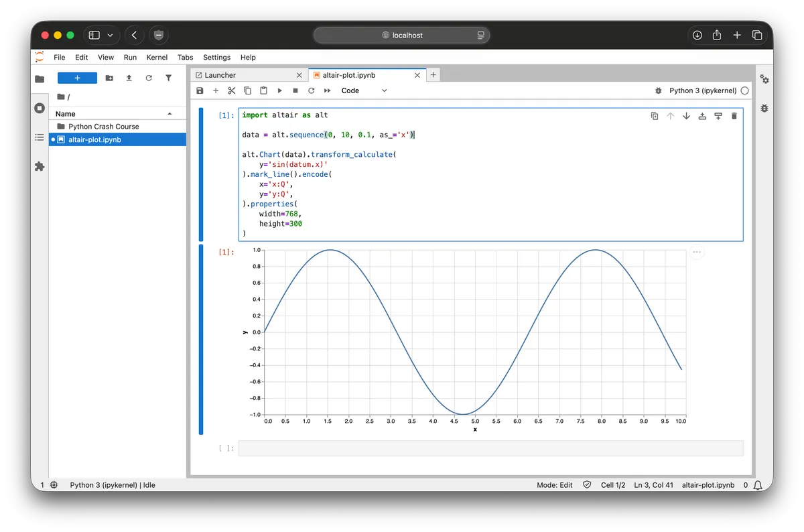The height and width of the screenshot is (532, 804).
Task: Restart the kernel icon
Action: tap(312, 90)
